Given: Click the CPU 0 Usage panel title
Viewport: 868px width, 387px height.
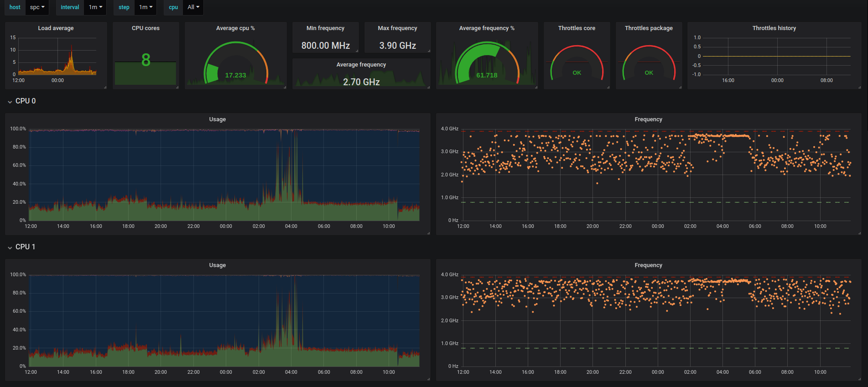Looking at the screenshot, I should click(218, 119).
